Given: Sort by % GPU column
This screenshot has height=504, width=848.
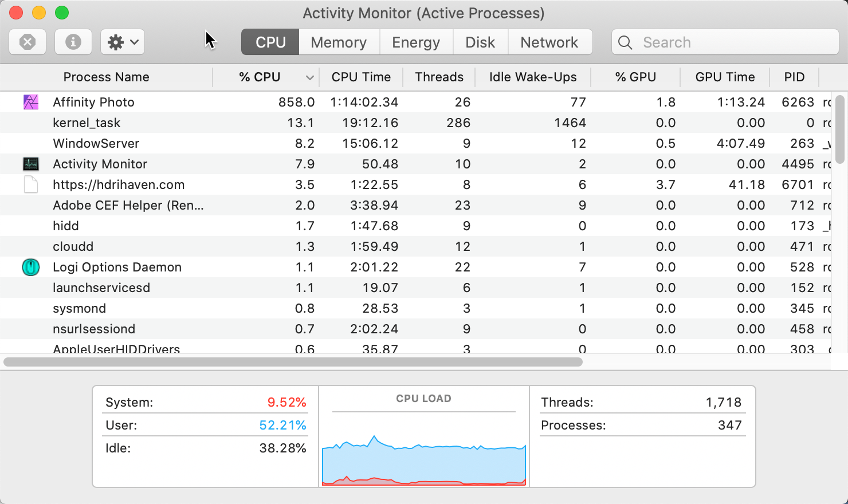Looking at the screenshot, I should point(635,77).
